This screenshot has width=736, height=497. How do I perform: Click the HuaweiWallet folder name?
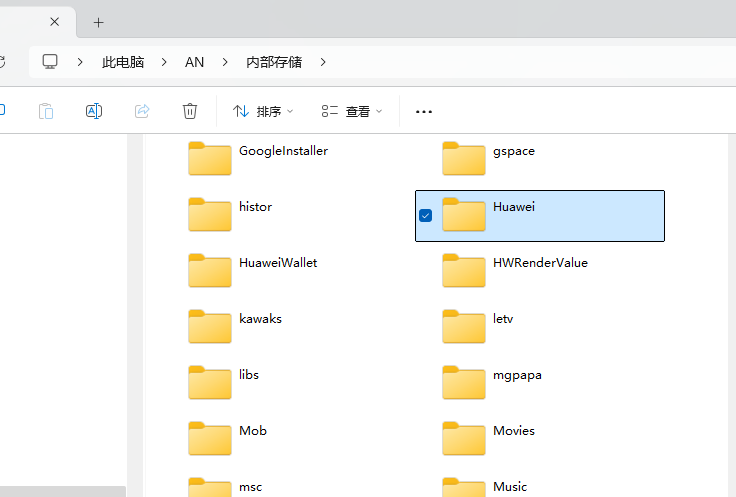tap(278, 263)
